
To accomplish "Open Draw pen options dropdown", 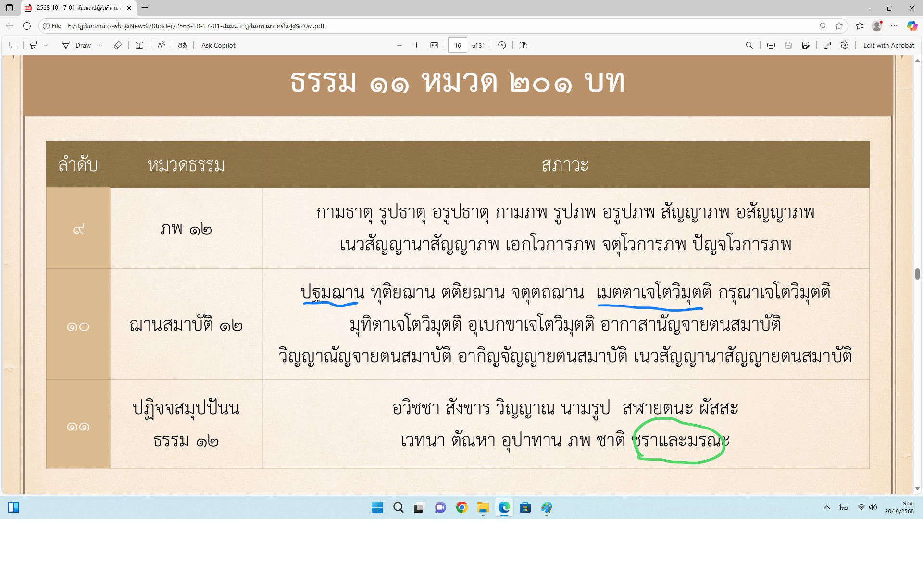I will [100, 45].
